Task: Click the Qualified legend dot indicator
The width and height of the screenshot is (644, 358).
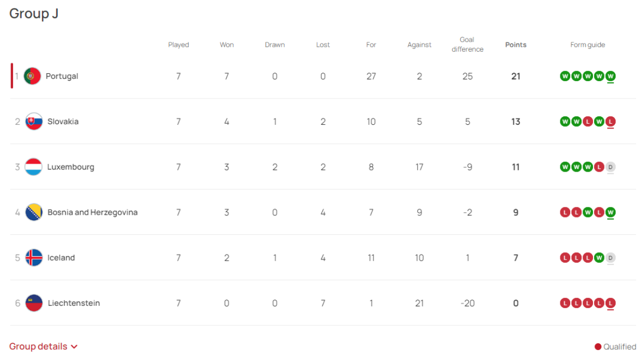Action: [x=598, y=346]
